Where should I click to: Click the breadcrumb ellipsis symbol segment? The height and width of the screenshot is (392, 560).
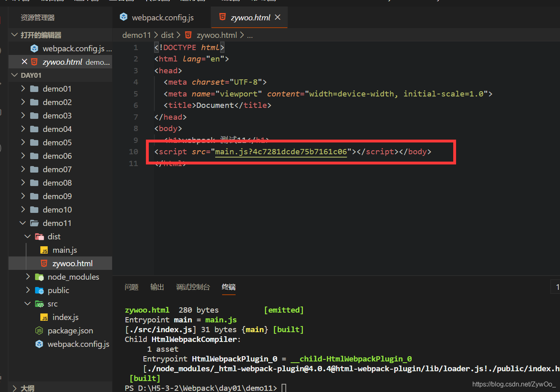[x=250, y=35]
